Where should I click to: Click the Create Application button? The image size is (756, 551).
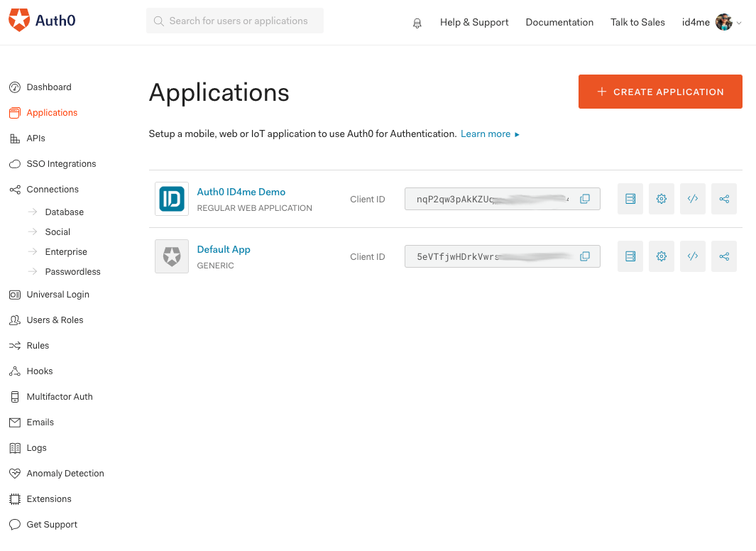(x=659, y=91)
